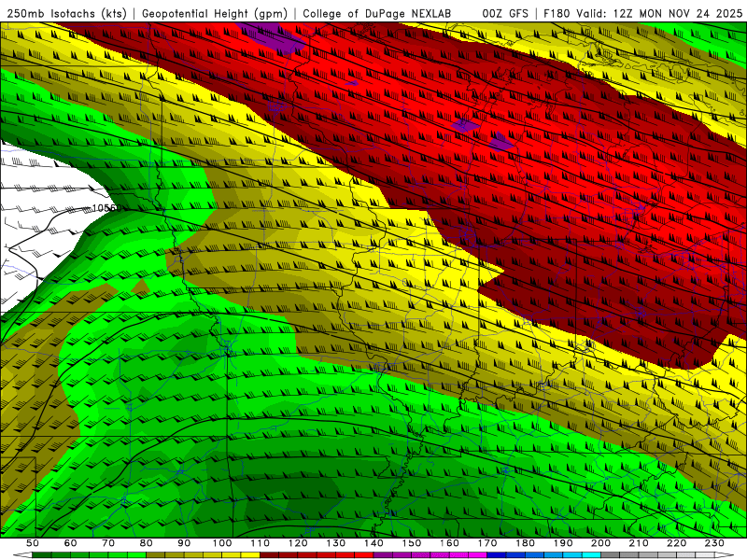Click legend value '100'
747x560 pixels.
pos(222,543)
